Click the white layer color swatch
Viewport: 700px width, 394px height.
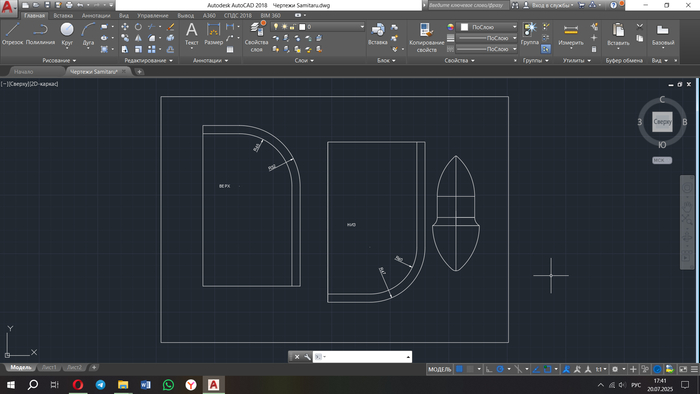302,27
